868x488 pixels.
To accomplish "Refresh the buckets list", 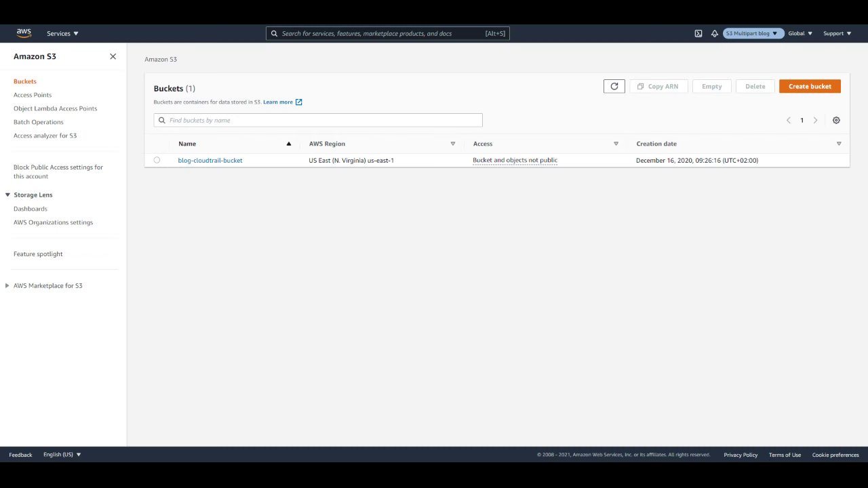I will [x=614, y=86].
